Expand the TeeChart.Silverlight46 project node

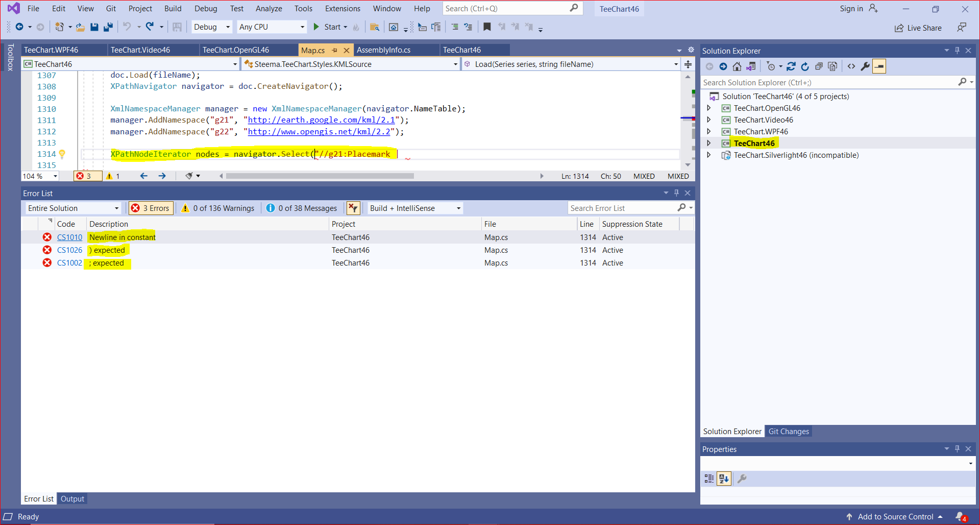[708, 155]
